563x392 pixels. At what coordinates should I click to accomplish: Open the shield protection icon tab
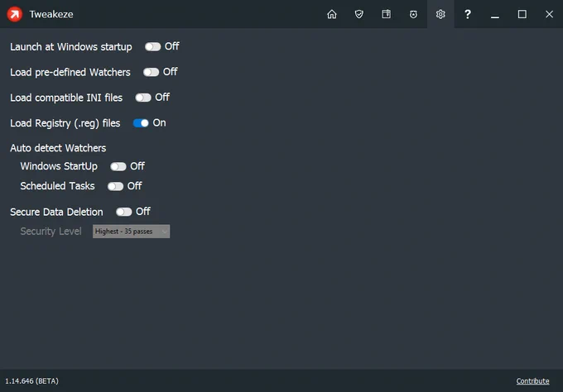[358, 14]
